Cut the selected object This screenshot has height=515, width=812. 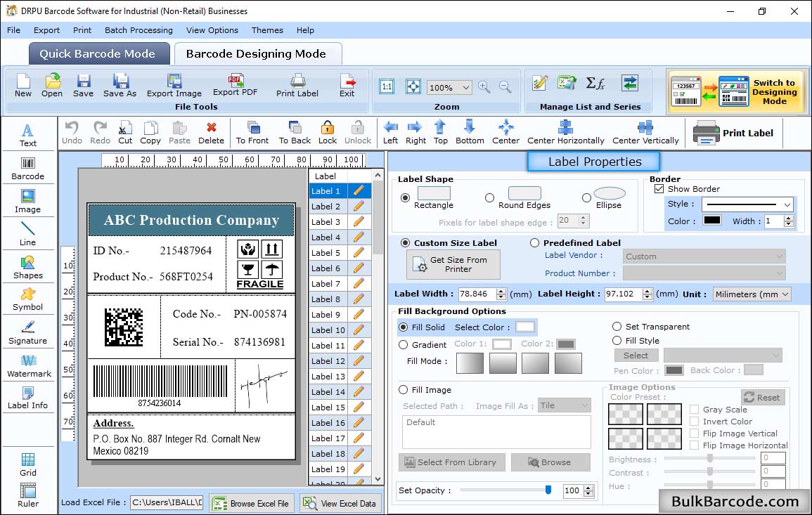[x=125, y=133]
